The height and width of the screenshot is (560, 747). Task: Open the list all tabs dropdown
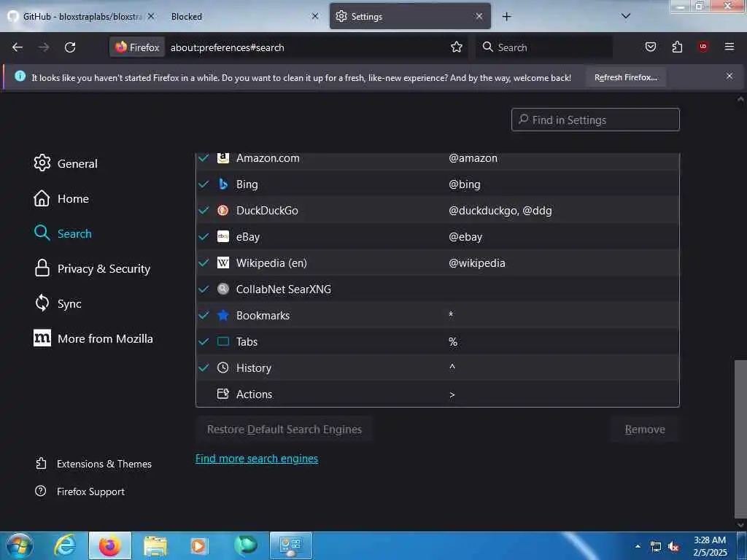pos(626,16)
